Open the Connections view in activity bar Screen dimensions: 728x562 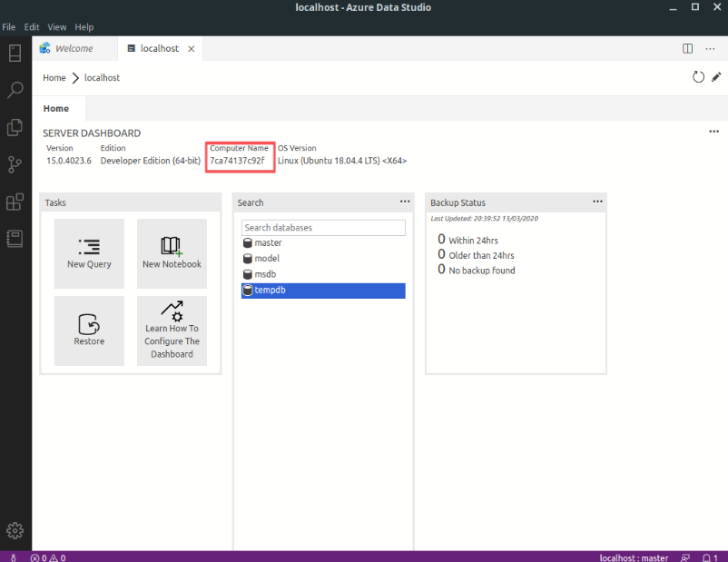pos(15,53)
